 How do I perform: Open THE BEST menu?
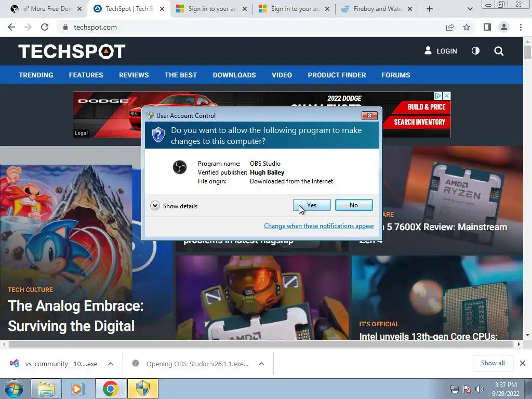(181, 75)
